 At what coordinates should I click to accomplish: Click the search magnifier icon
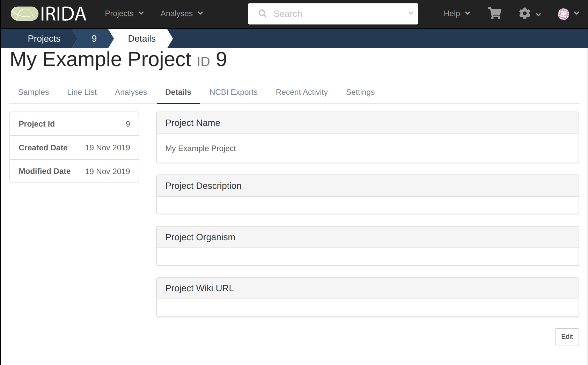click(x=263, y=14)
